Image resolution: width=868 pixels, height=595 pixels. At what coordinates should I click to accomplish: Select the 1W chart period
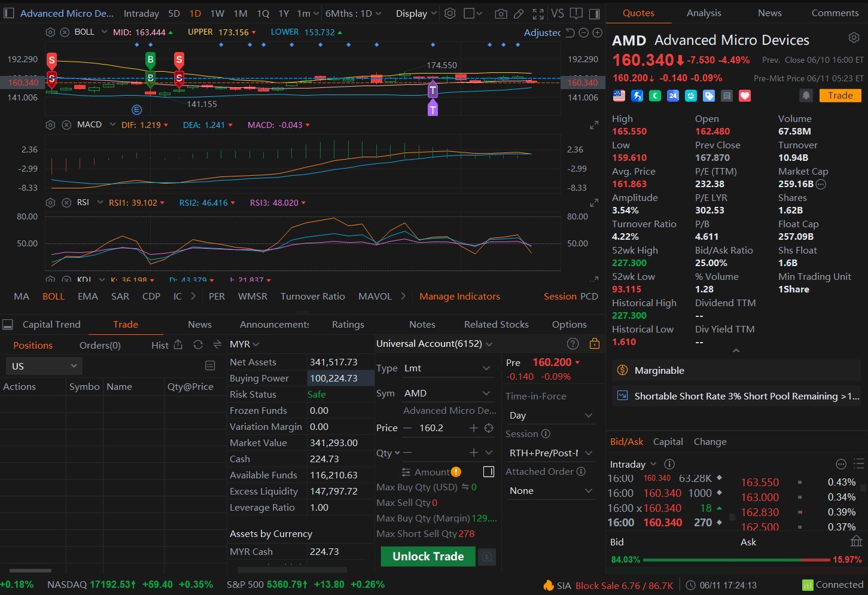(x=217, y=13)
